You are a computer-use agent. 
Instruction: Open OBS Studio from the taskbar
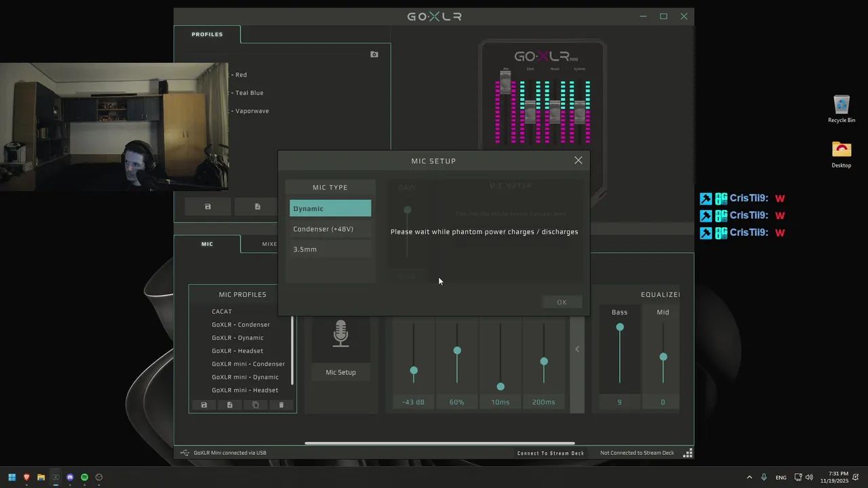99,477
